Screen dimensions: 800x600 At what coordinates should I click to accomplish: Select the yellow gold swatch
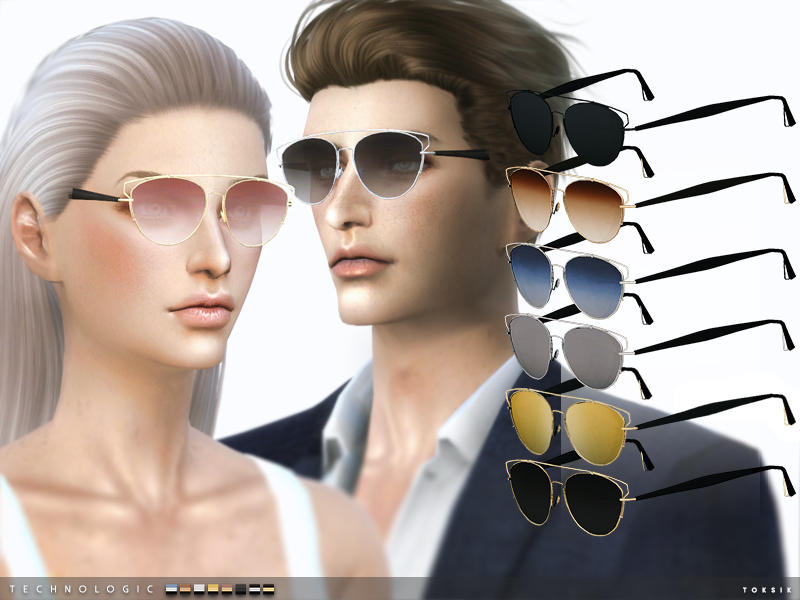pos(213,589)
